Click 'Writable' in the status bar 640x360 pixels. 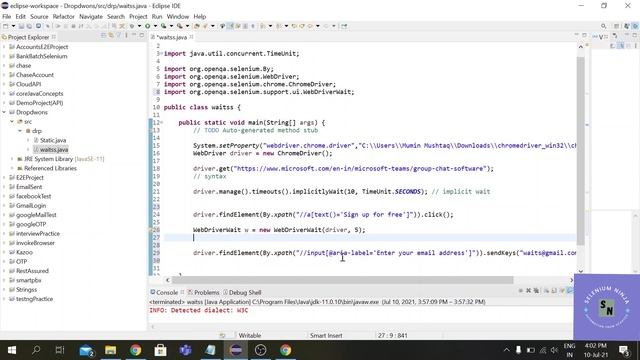tap(249, 336)
